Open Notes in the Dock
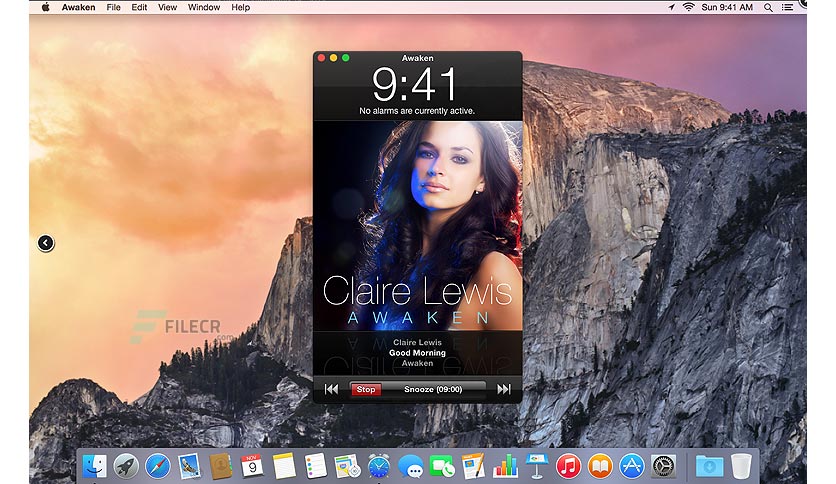This screenshot has width=836, height=484. tap(284, 466)
